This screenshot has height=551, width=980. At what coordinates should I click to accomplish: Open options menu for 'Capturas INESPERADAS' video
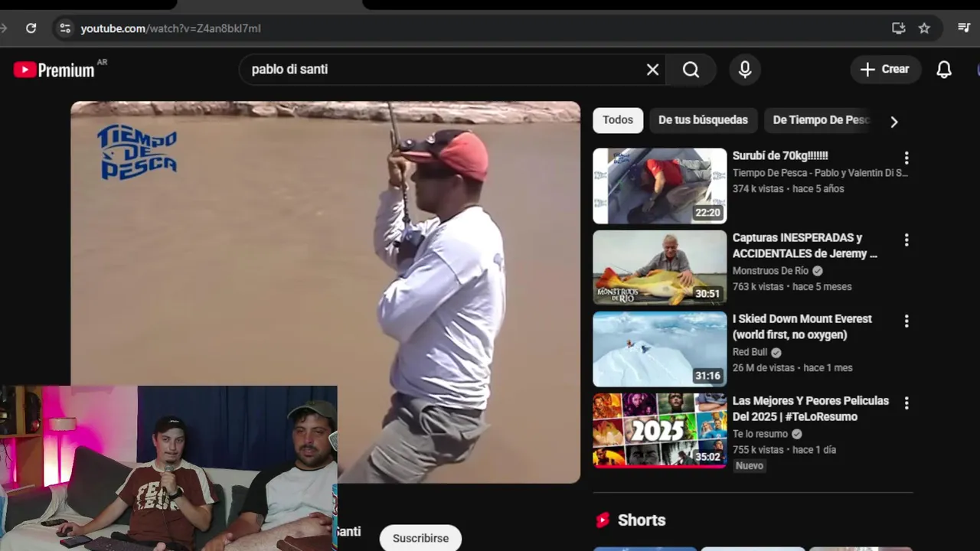[x=906, y=240]
